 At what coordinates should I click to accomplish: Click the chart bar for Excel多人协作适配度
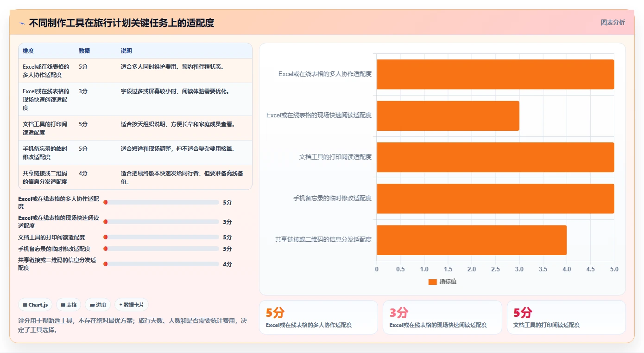495,74
